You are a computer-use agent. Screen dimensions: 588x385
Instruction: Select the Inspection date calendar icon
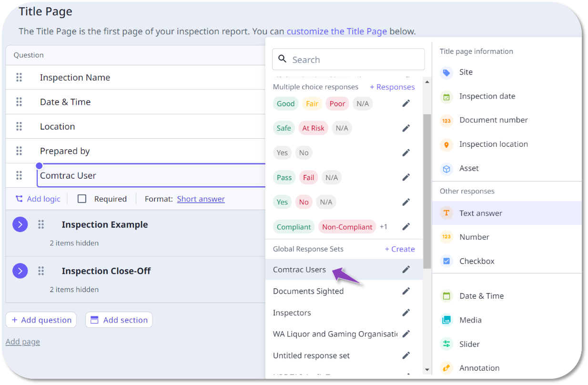446,97
